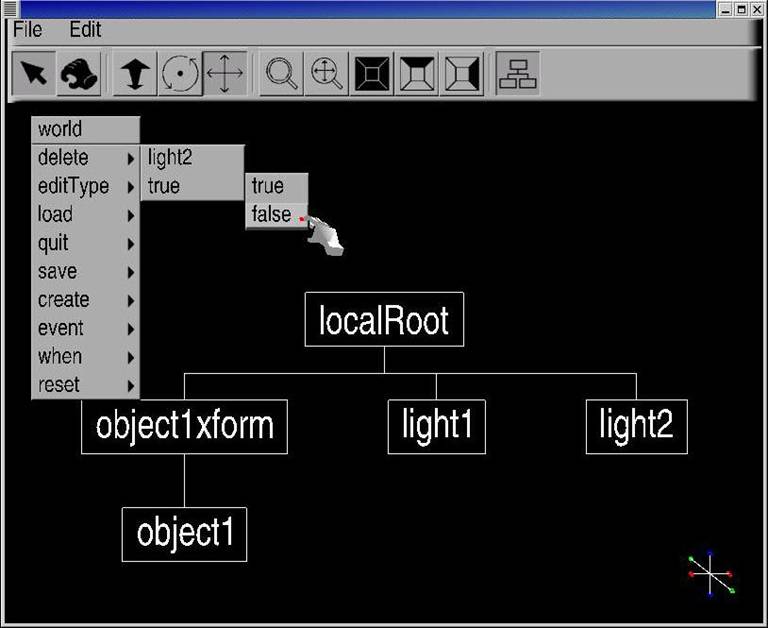
Task: Open the File menu
Action: tap(27, 30)
